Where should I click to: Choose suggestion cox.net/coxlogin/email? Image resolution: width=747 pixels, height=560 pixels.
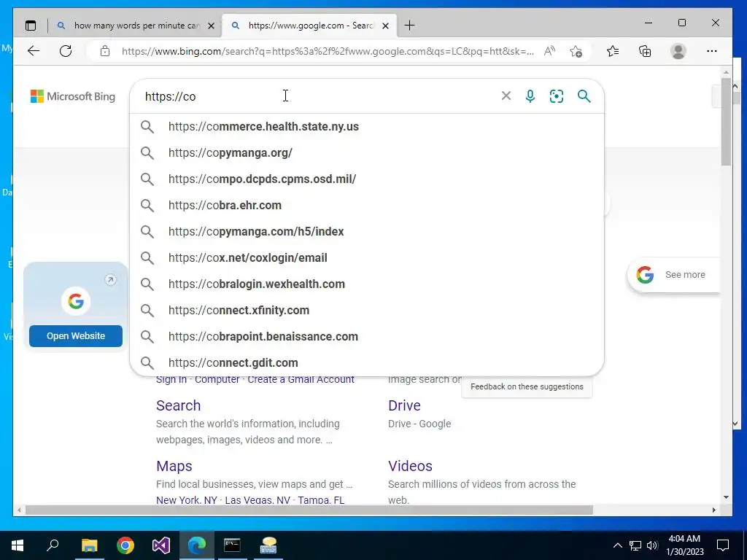[367, 257]
